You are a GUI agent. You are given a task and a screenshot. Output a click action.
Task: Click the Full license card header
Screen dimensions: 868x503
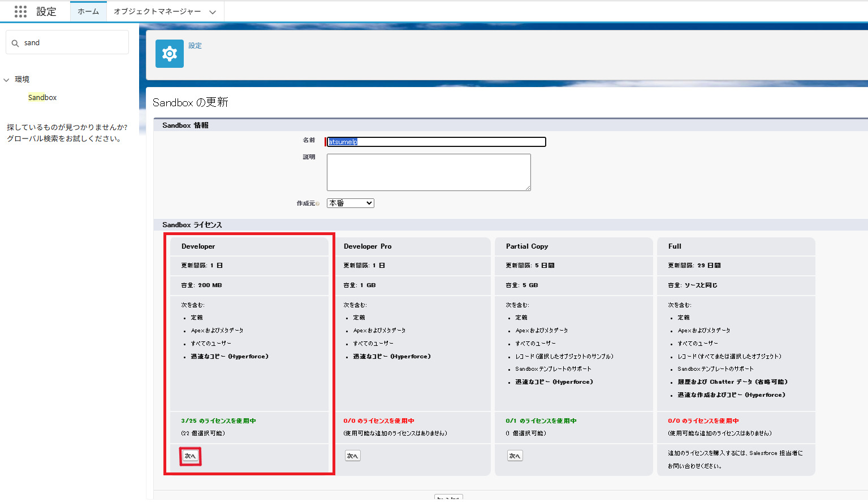click(736, 246)
